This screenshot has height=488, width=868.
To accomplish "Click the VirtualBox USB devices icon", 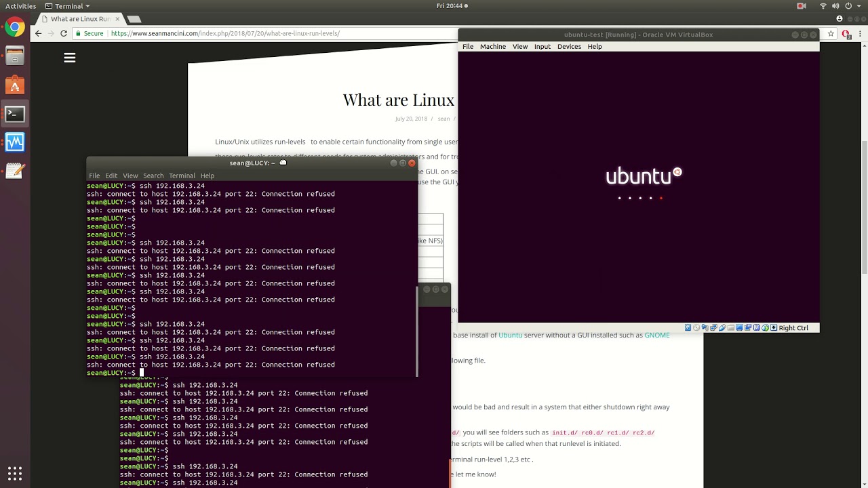I will tap(722, 327).
